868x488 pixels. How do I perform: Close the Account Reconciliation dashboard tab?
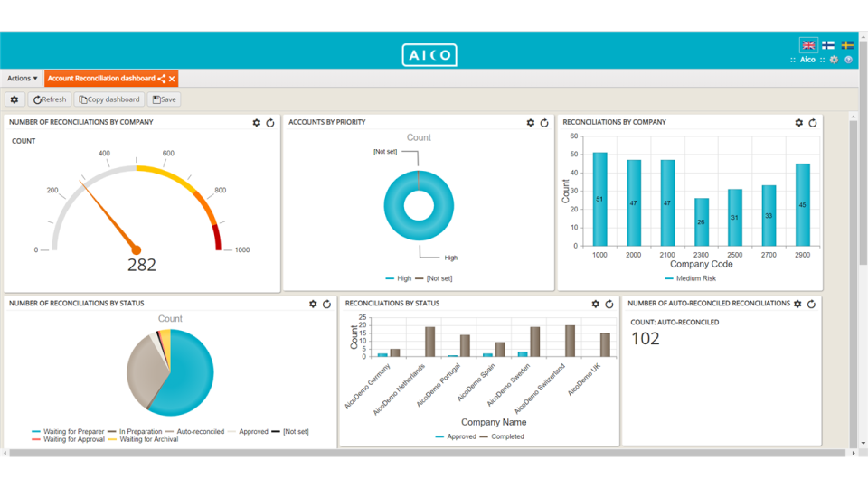tap(172, 80)
